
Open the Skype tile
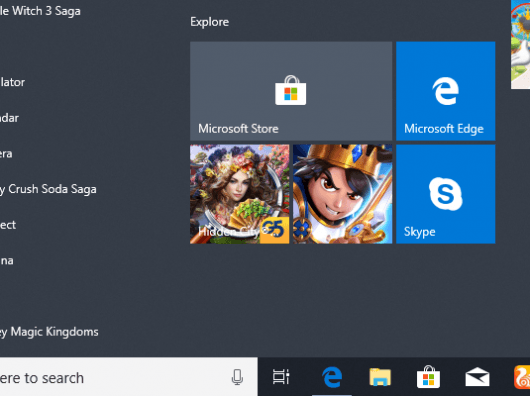[x=445, y=194]
